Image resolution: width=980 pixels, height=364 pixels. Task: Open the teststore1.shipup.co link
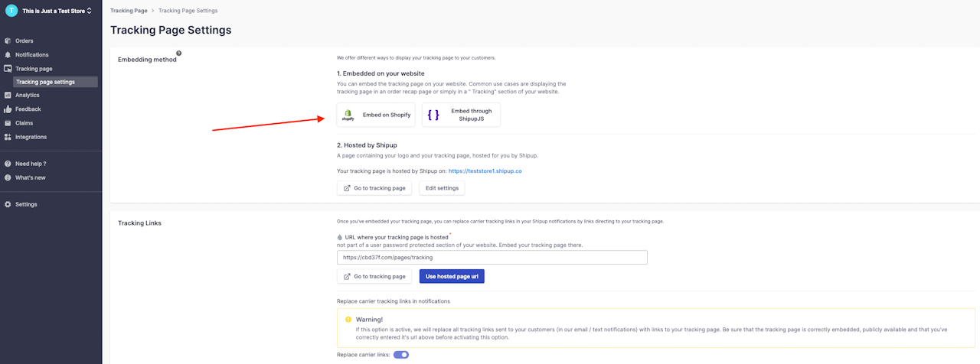click(485, 171)
